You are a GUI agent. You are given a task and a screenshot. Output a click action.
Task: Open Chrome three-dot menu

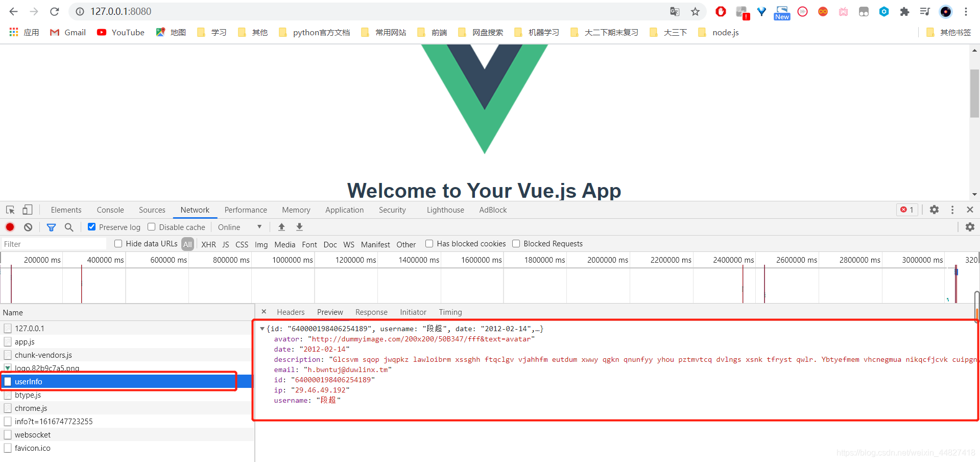(966, 11)
